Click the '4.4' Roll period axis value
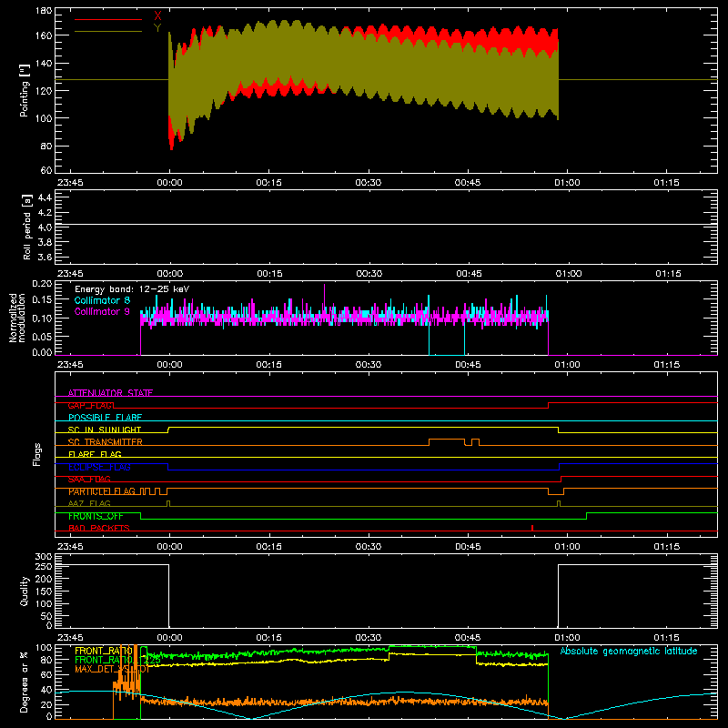The width and height of the screenshot is (728, 728). (45, 197)
